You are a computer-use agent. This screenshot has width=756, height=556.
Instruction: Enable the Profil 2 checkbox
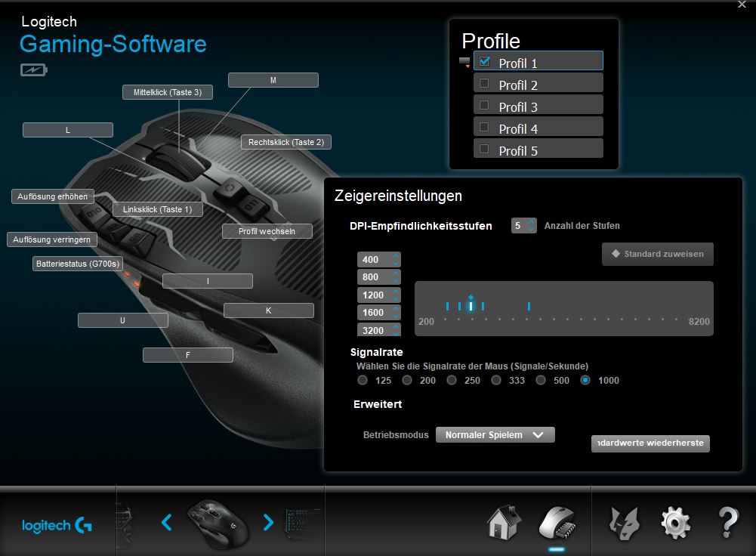(484, 83)
